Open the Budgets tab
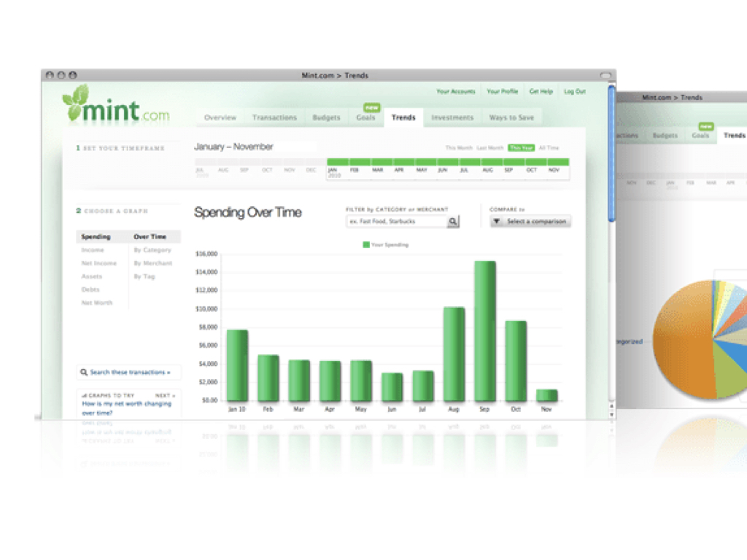This screenshot has width=747, height=560. point(326,117)
